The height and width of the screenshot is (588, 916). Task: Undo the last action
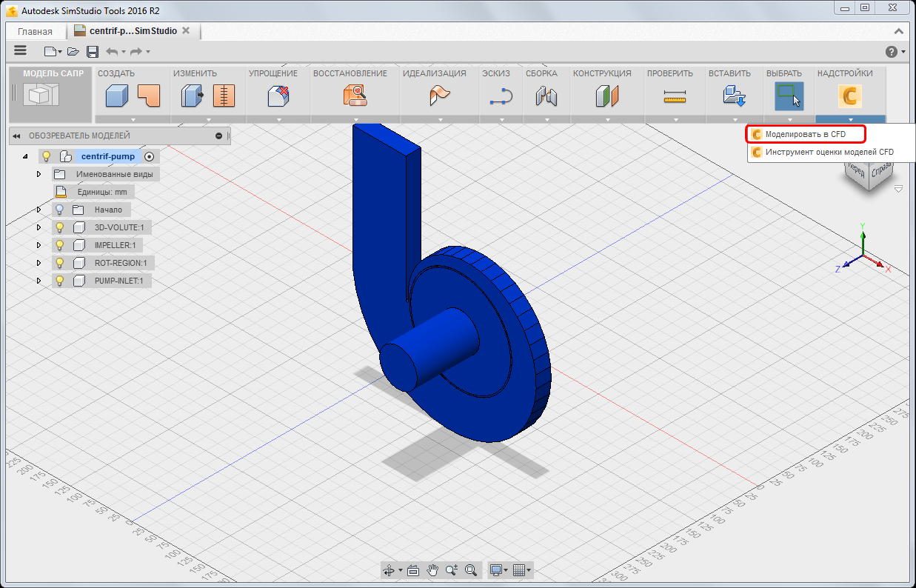click(x=112, y=51)
